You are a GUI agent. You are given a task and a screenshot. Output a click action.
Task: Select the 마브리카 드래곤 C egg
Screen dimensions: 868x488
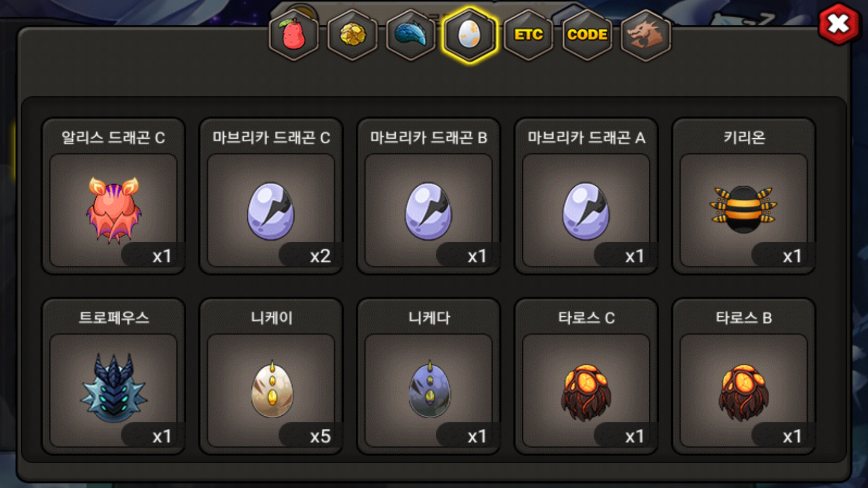coord(271,196)
